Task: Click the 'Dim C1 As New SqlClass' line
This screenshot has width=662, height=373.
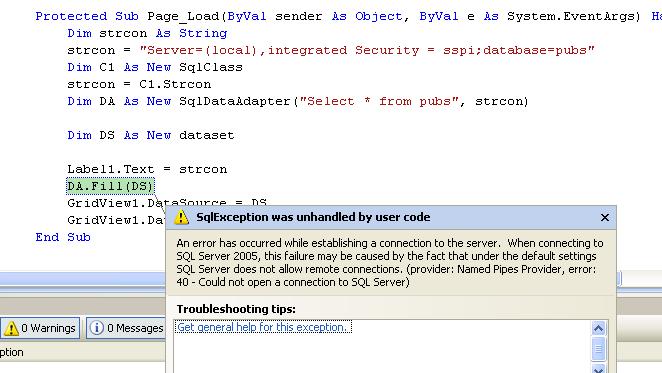Action: click(x=155, y=67)
